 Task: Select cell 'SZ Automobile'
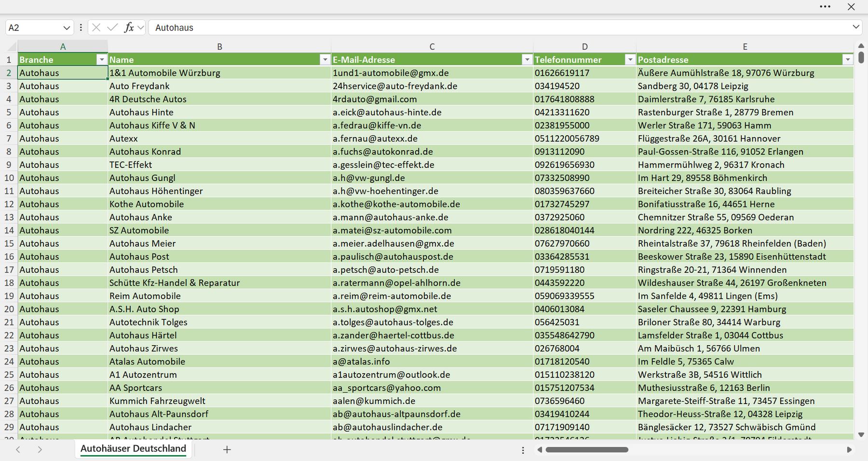[219, 230]
